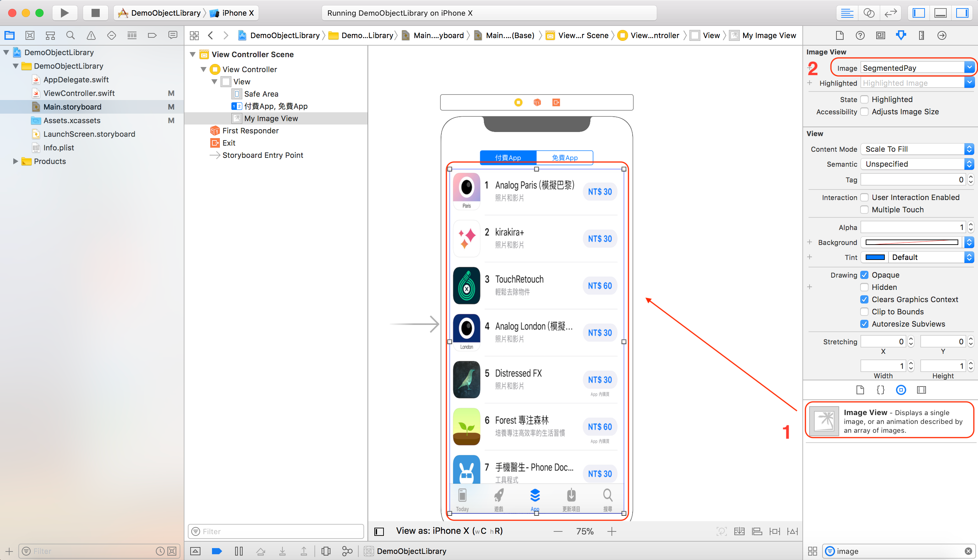Viewport: 978px width, 560px height.
Task: Uncheck Clears Graphics Context
Action: coord(865,299)
